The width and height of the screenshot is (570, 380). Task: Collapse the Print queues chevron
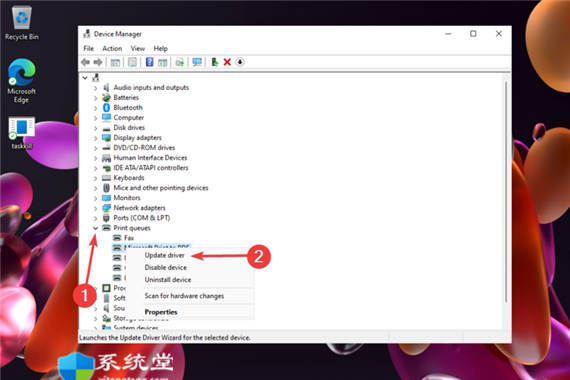pos(95,228)
